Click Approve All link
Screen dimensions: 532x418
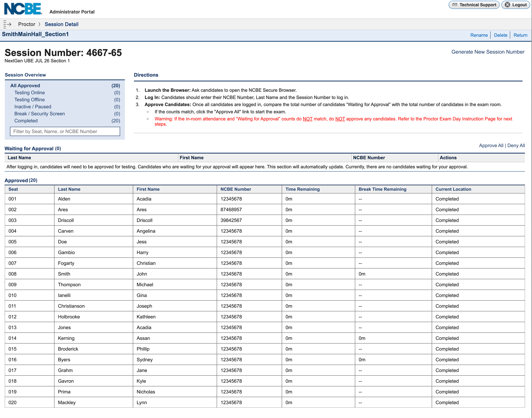pos(491,145)
